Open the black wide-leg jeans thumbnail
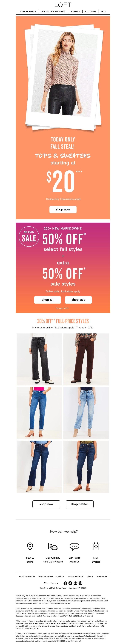Screen dimensions: 126x644 tap(39, 359)
